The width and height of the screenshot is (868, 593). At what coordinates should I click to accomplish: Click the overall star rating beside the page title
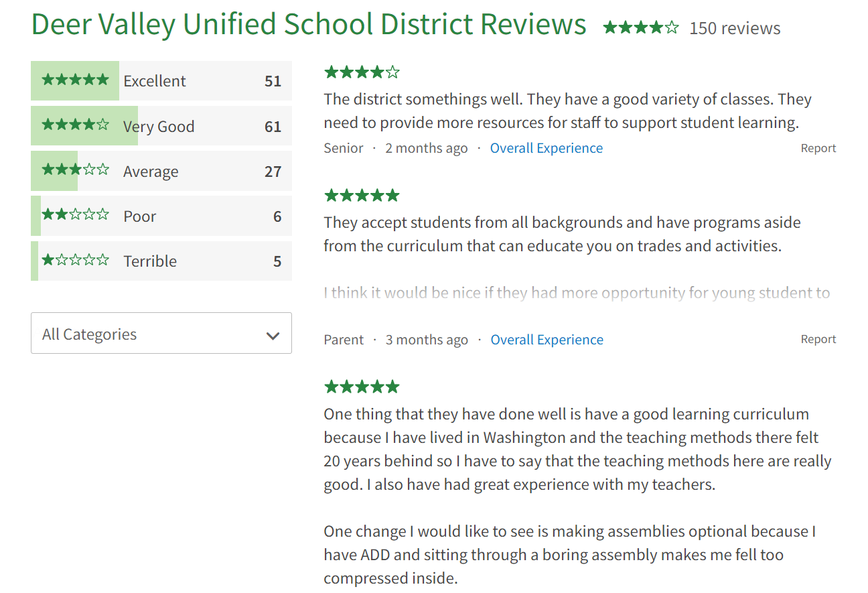pos(640,27)
